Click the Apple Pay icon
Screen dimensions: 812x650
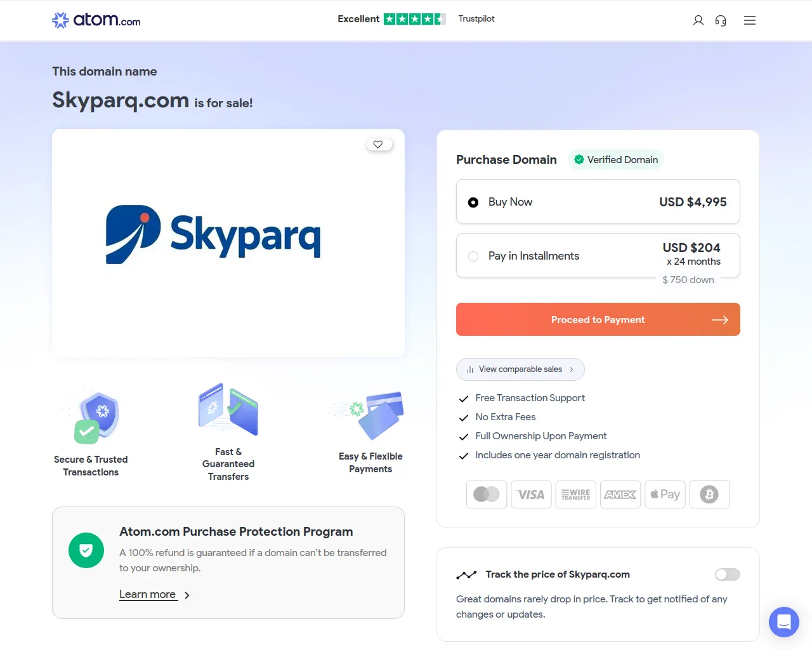(665, 494)
